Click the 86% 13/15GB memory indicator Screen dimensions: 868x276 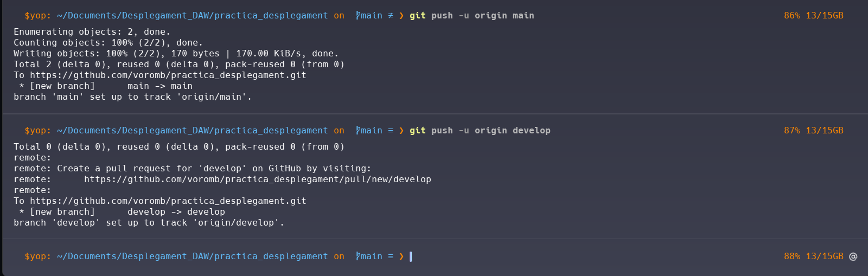813,16
